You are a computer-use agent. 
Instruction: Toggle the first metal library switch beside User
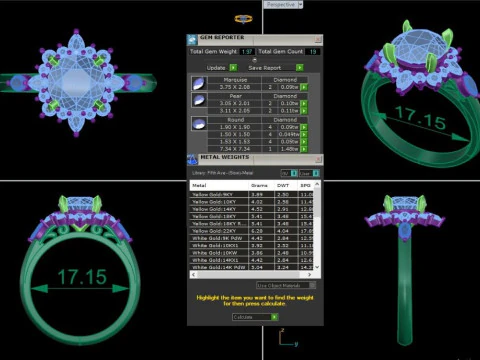pos(294,173)
